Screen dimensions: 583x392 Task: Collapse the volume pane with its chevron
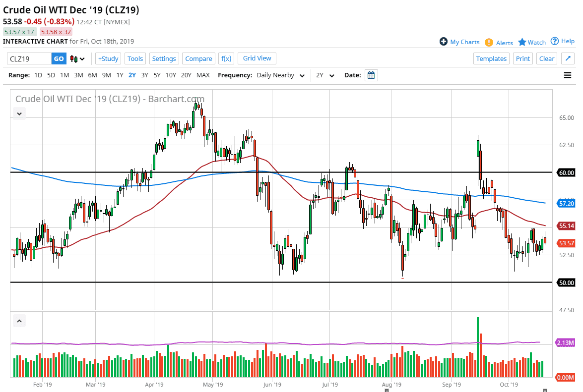point(19,321)
